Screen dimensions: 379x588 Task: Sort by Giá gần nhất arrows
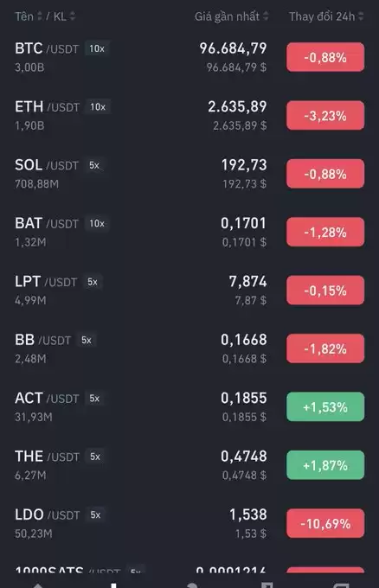click(x=266, y=16)
